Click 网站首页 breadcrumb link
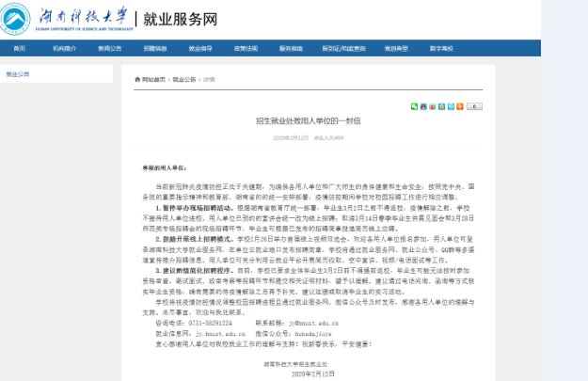This screenshot has height=381, width=588. 154,80
